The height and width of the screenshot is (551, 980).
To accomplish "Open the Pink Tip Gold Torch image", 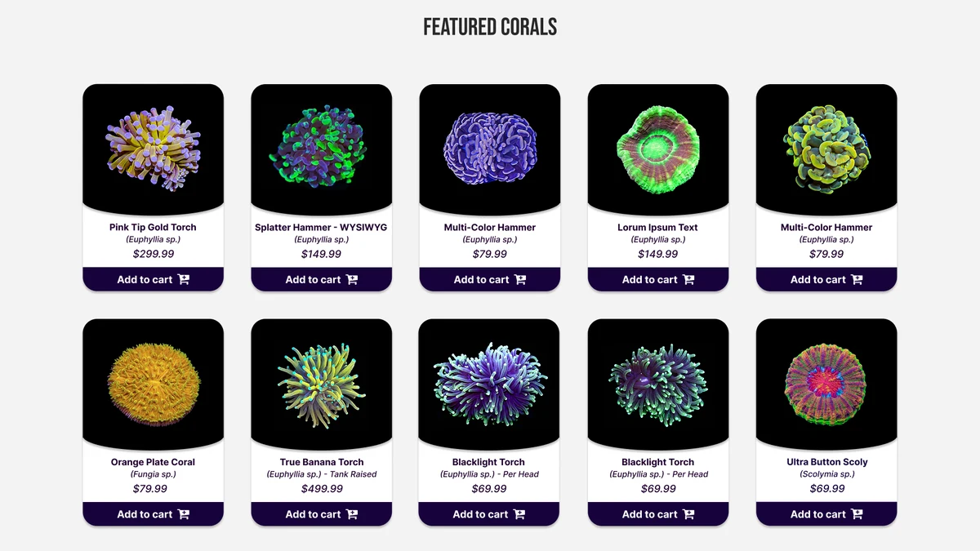I will 153,149.
